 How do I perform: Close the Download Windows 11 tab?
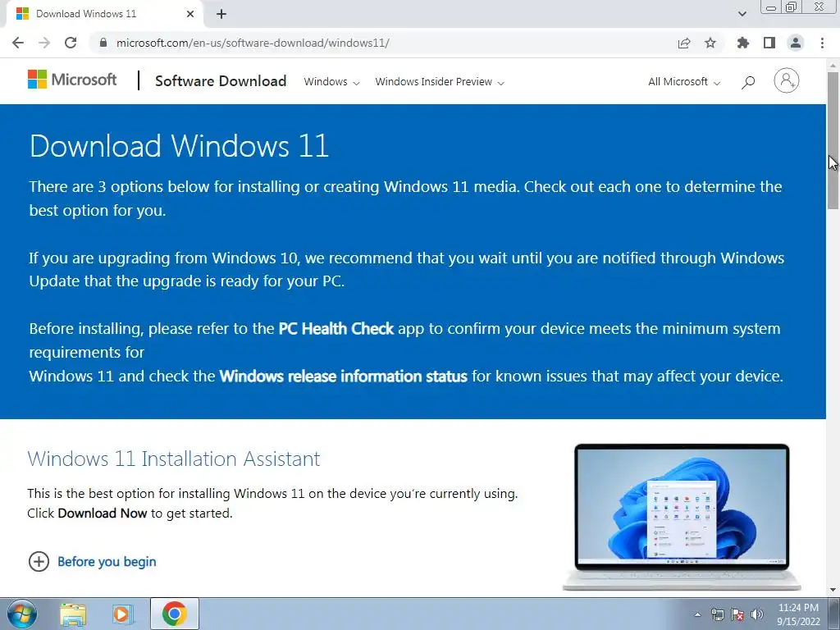(190, 14)
